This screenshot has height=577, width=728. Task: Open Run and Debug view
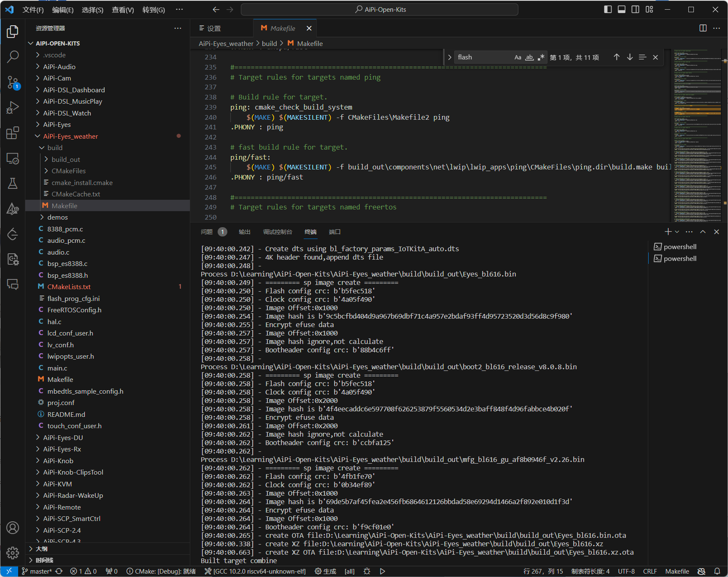[x=13, y=107]
